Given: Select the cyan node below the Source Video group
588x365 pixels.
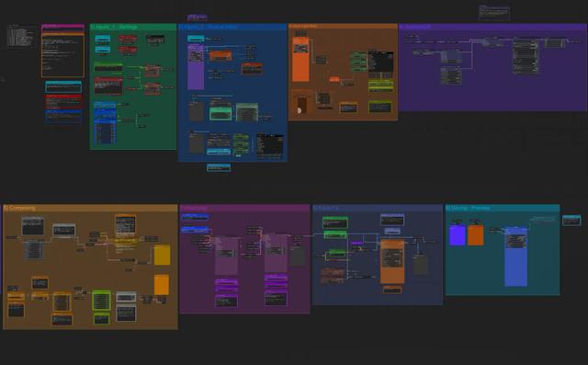Looking at the screenshot, I should click(x=219, y=167).
